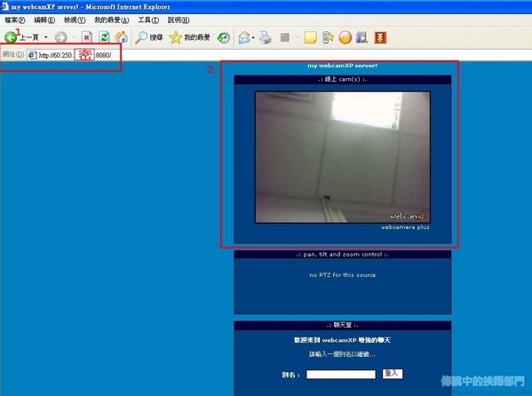Click the 別名 nickname input field
Viewport: 532px width, 396px height.
coord(341,375)
